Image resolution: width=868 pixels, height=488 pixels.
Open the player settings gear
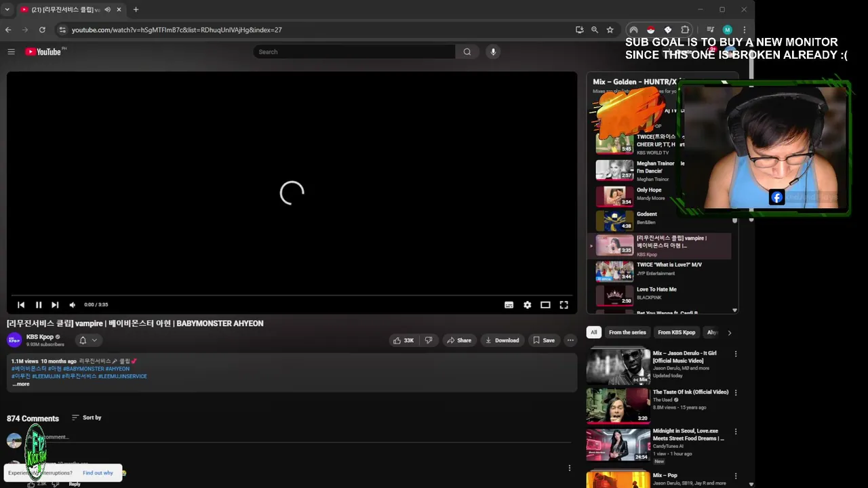click(527, 305)
